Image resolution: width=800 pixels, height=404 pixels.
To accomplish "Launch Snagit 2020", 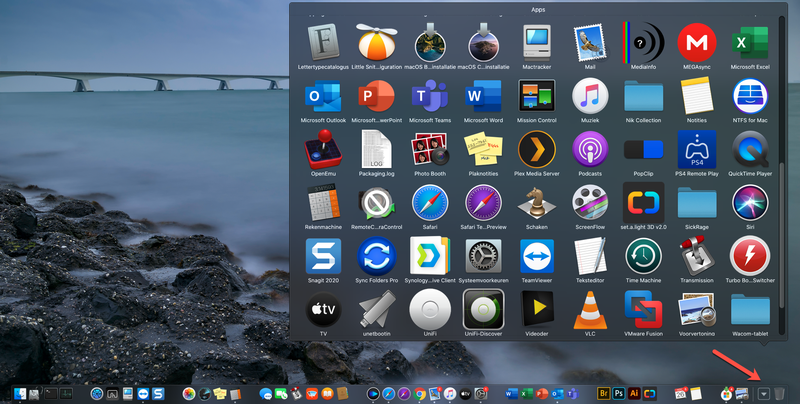I will [323, 257].
